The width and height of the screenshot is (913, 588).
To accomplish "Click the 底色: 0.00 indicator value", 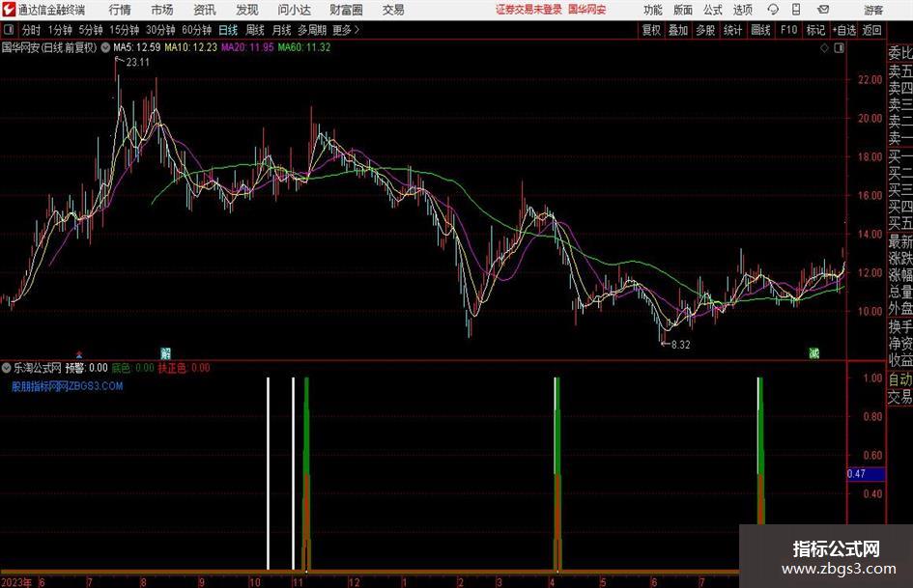I will 132,368.
